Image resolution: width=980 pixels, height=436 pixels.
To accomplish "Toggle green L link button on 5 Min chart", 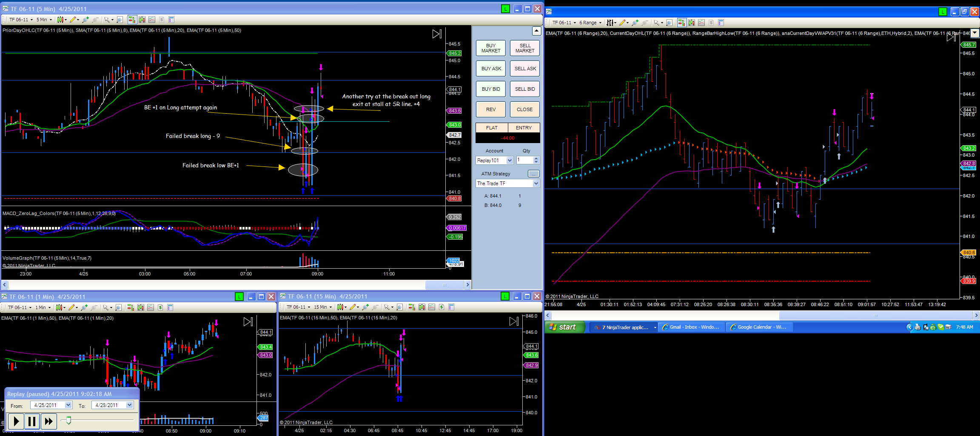I will 505,9.
